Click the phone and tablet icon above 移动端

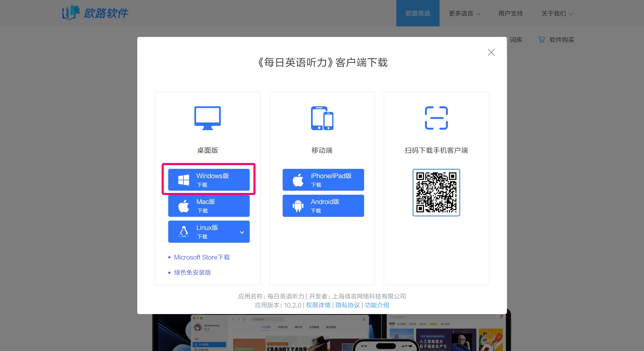pyautogui.click(x=322, y=118)
